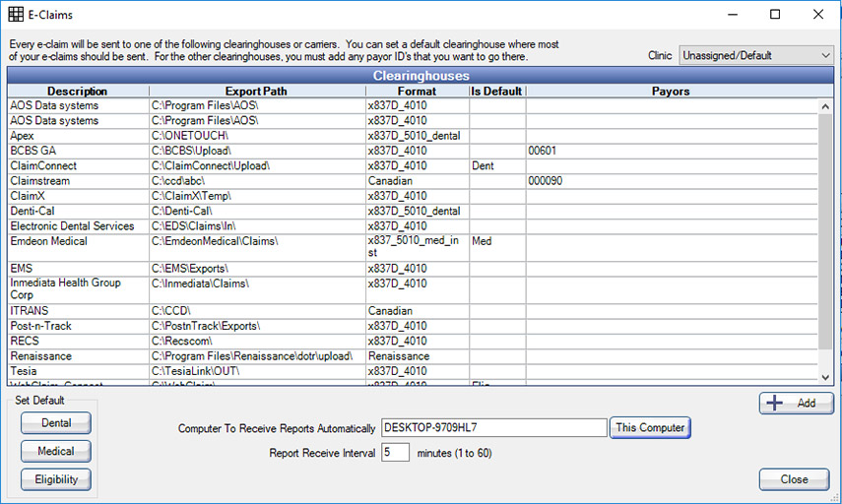
Task: Click the computer name input field
Action: tap(494, 428)
